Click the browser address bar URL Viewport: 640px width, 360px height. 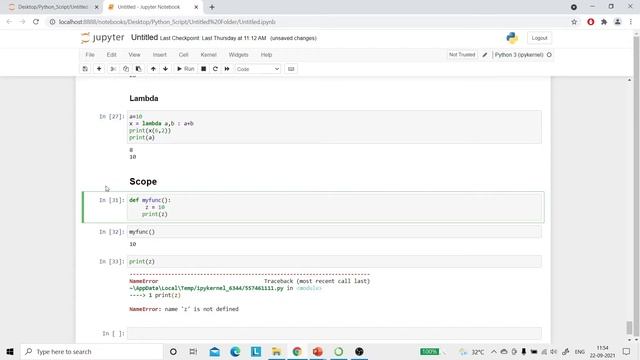(167, 22)
